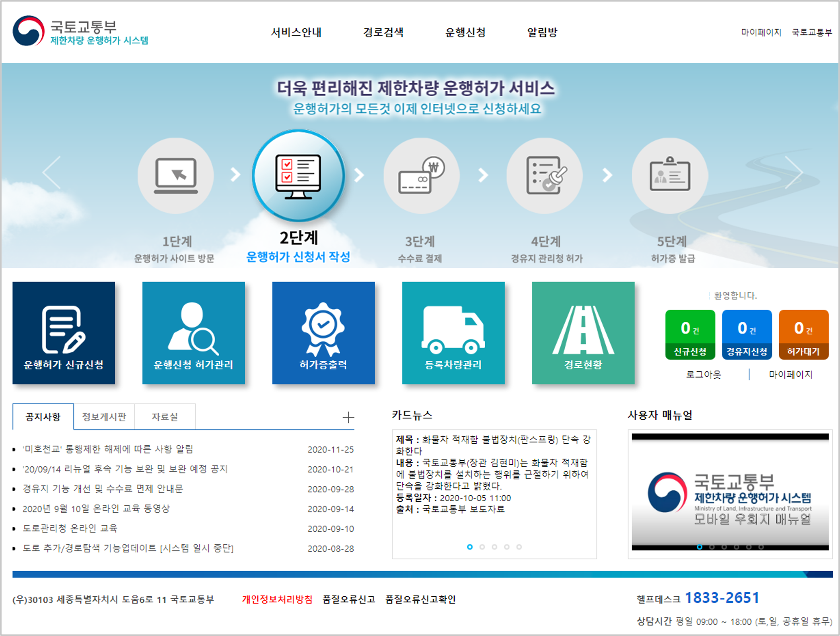Switch to the 정보게시판 tab
This screenshot has width=840, height=636.
[x=104, y=417]
